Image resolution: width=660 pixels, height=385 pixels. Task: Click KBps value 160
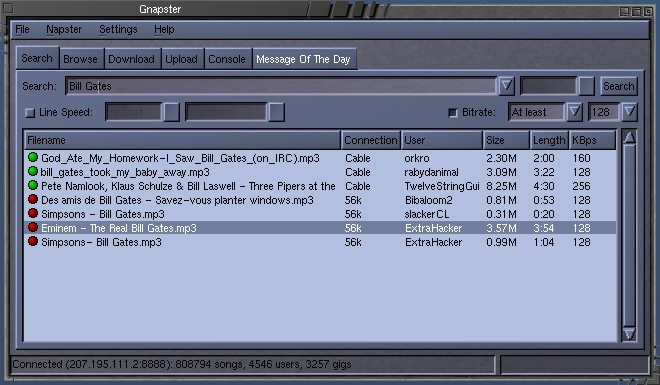pos(581,158)
